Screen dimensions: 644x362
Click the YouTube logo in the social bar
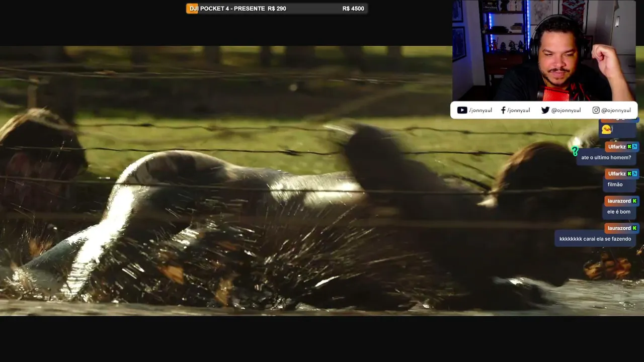pyautogui.click(x=462, y=110)
